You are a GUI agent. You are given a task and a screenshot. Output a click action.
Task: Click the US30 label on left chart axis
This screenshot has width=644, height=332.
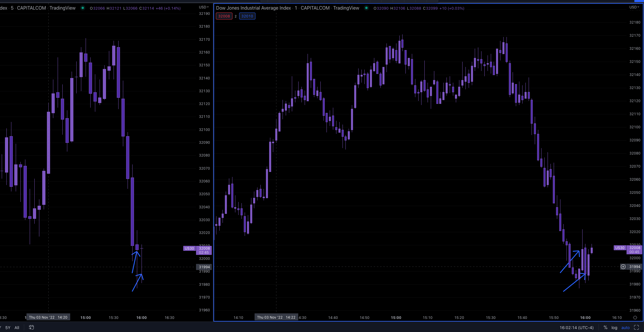(x=189, y=248)
